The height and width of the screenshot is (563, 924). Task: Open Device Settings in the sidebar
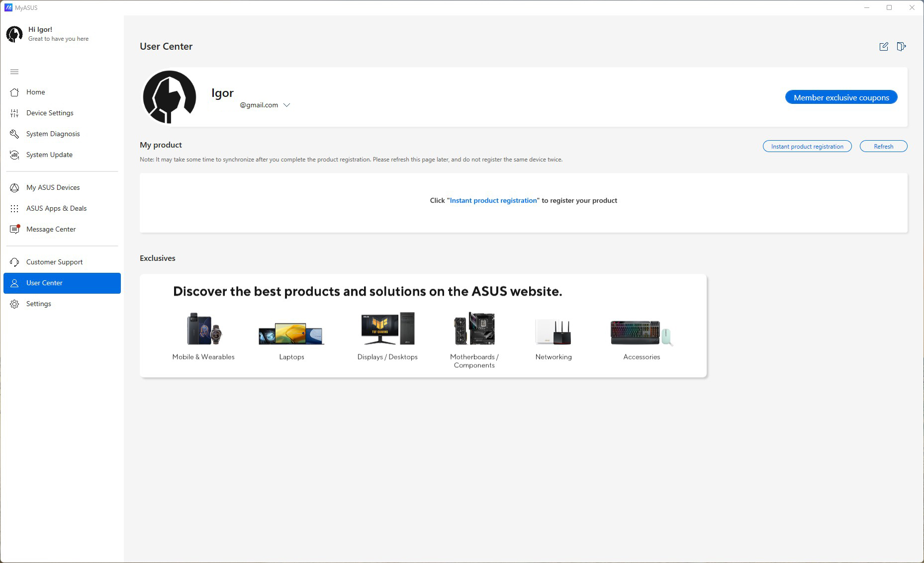pyautogui.click(x=62, y=113)
